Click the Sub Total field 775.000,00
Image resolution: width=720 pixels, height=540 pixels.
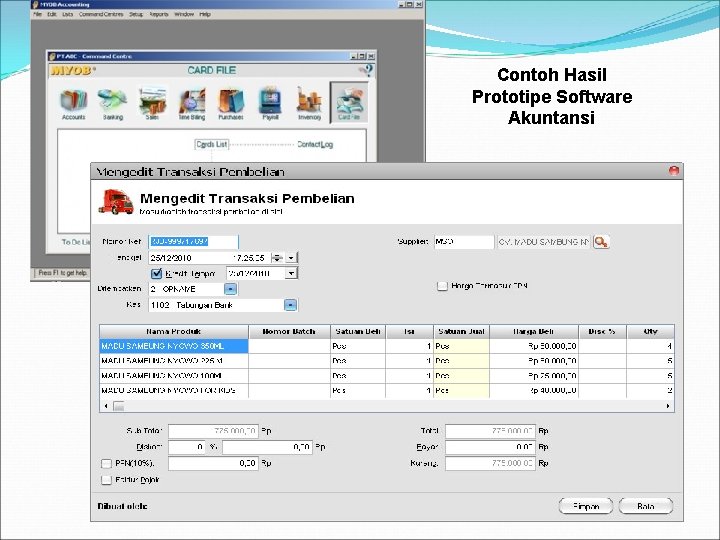click(214, 431)
